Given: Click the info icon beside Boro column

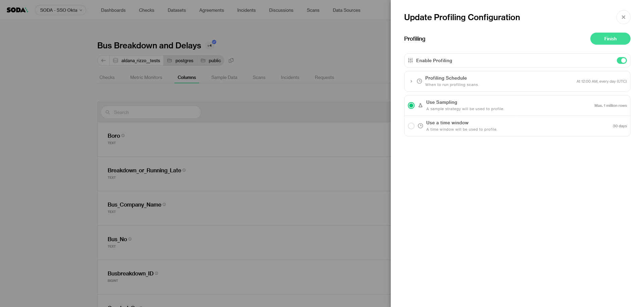Looking at the screenshot, I should point(123,136).
